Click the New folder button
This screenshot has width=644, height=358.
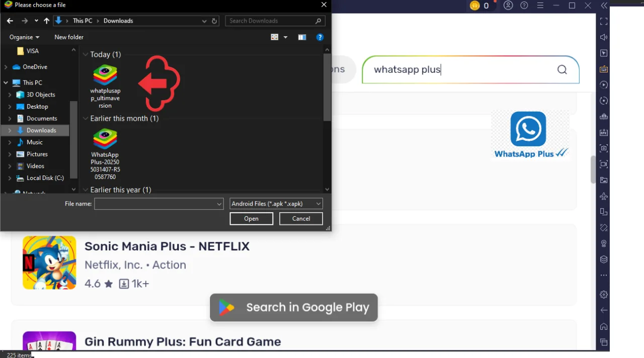tap(69, 37)
